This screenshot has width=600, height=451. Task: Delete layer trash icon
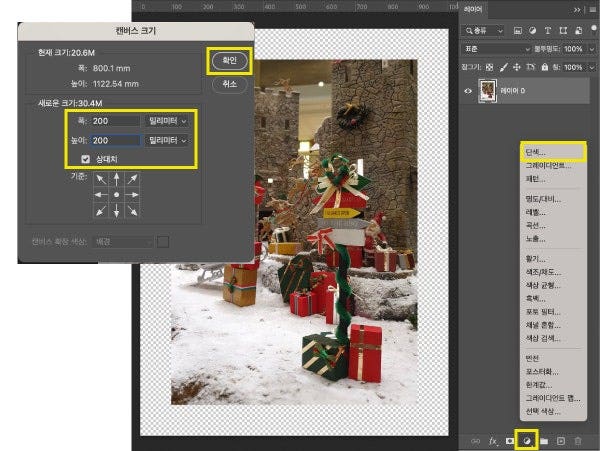click(x=578, y=441)
